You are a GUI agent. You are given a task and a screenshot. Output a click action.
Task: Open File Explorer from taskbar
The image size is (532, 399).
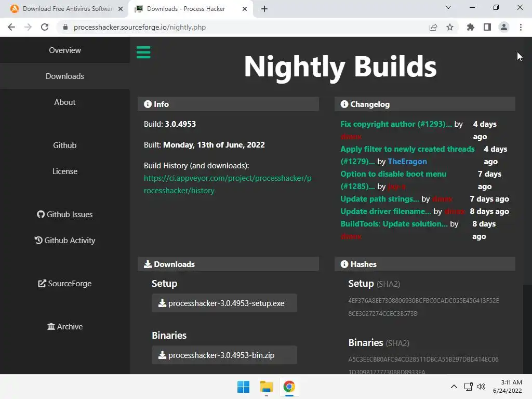(x=267, y=387)
